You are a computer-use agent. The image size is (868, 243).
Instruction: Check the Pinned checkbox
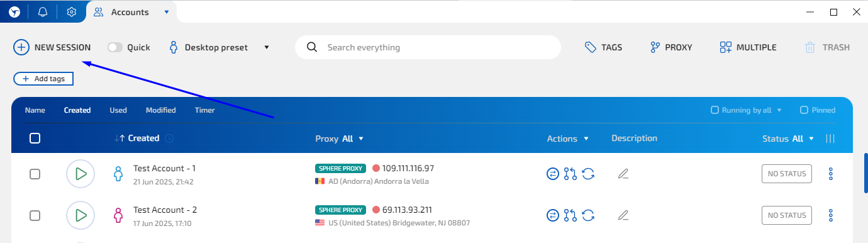pyautogui.click(x=804, y=110)
